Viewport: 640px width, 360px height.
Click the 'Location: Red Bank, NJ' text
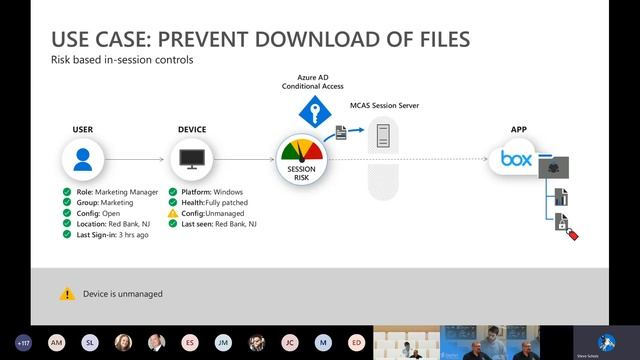point(113,224)
